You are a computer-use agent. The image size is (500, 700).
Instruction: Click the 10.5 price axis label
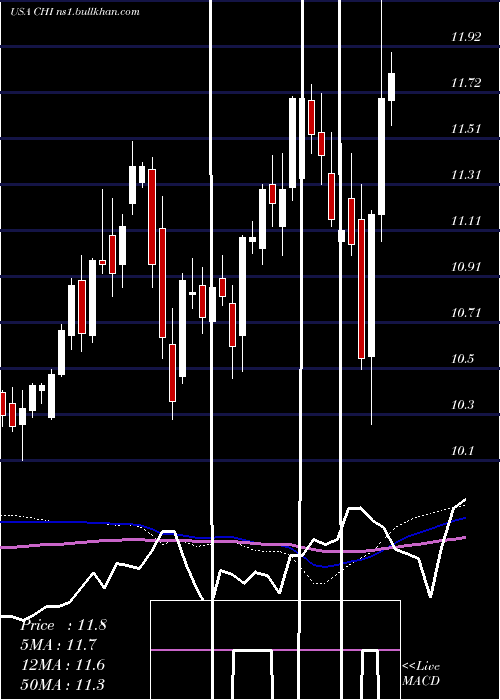tap(462, 358)
